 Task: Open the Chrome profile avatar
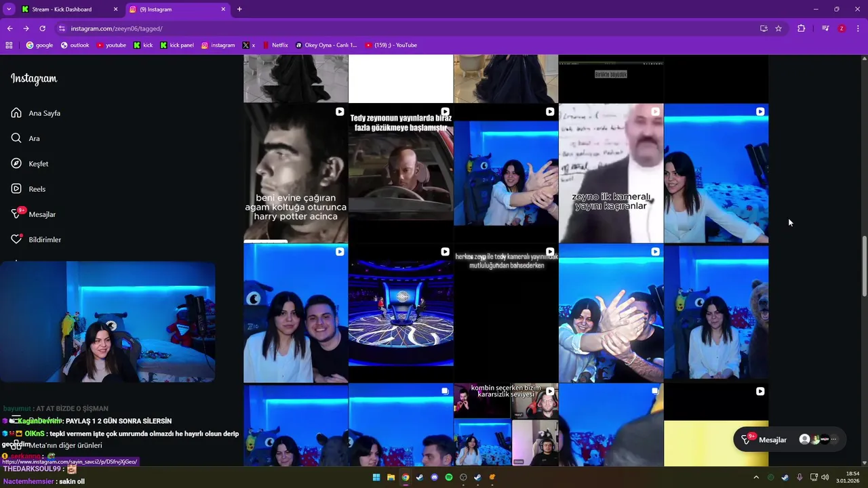pos(842,28)
